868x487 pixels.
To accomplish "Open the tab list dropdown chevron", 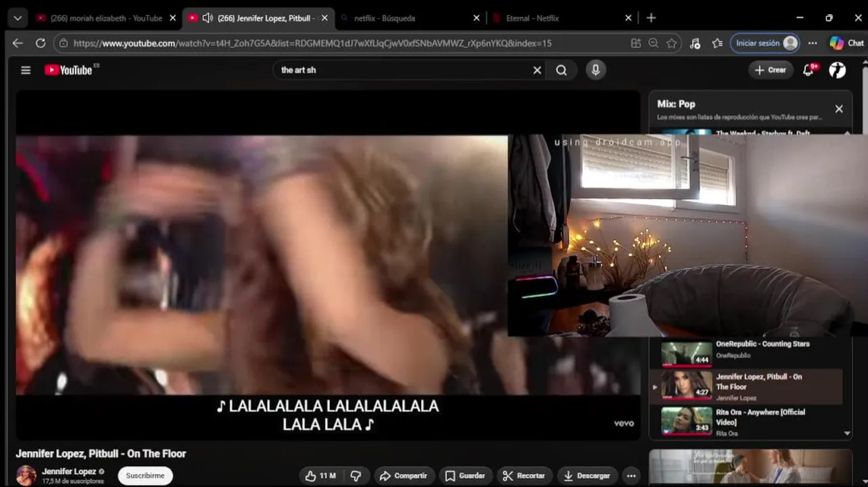I will 18,18.
